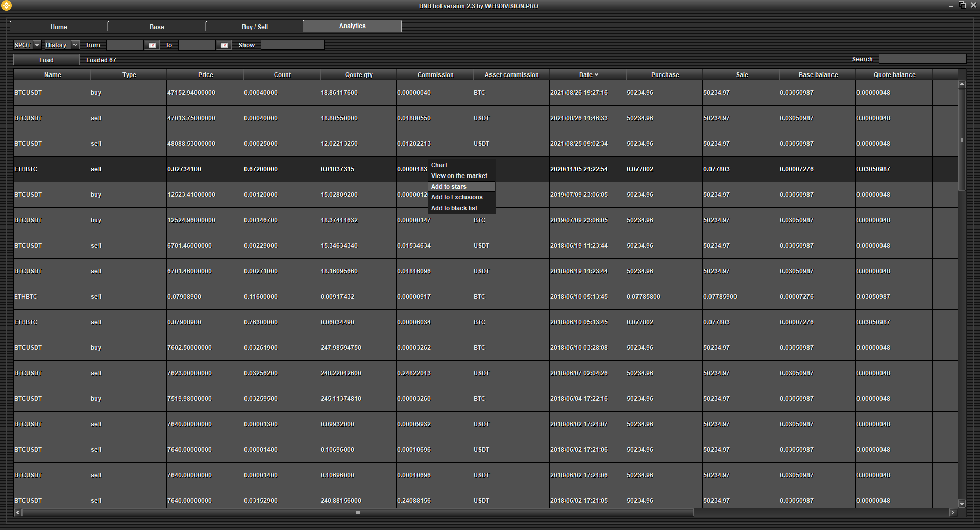The width and height of the screenshot is (980, 530).
Task: Click the Show input field
Action: [x=292, y=45]
